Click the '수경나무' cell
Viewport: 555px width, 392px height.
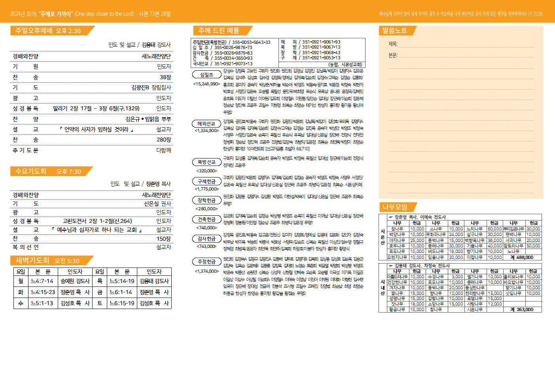[436, 277]
